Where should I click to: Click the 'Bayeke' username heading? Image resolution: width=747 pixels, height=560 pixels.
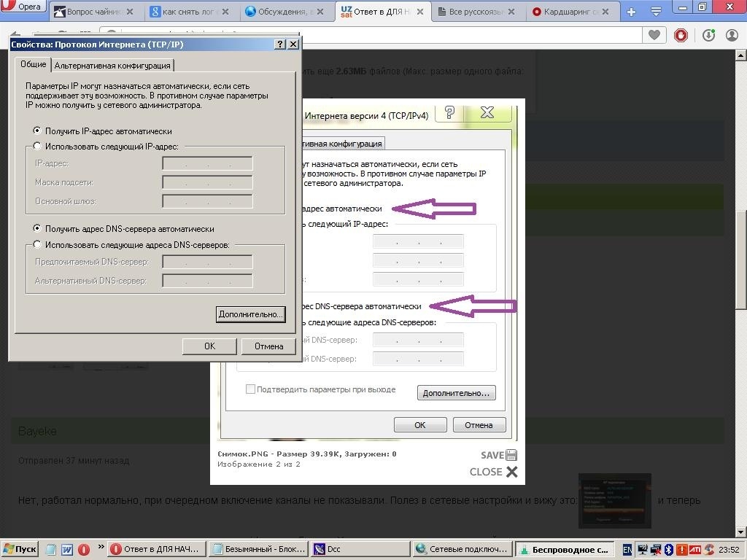[x=37, y=431]
